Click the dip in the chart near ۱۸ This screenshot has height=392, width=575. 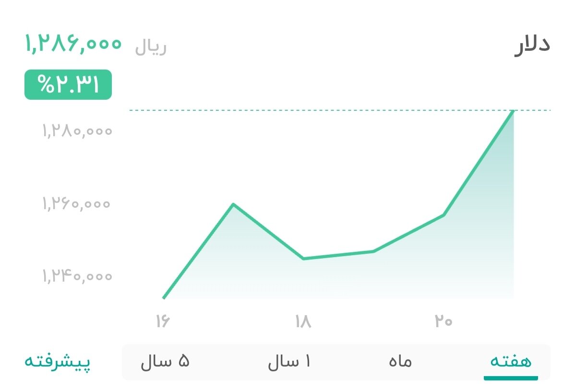pos(303,259)
